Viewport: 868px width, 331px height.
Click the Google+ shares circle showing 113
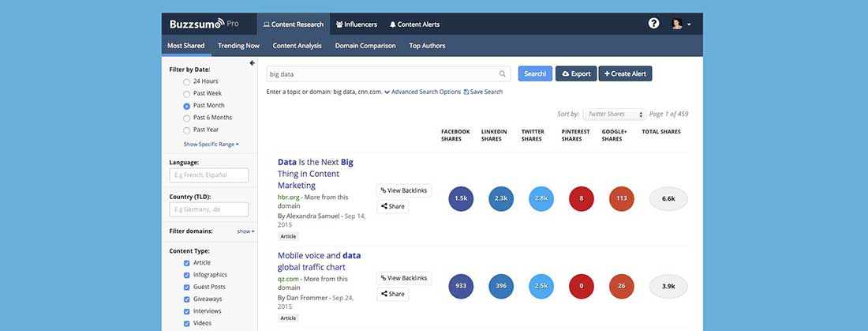(x=622, y=198)
